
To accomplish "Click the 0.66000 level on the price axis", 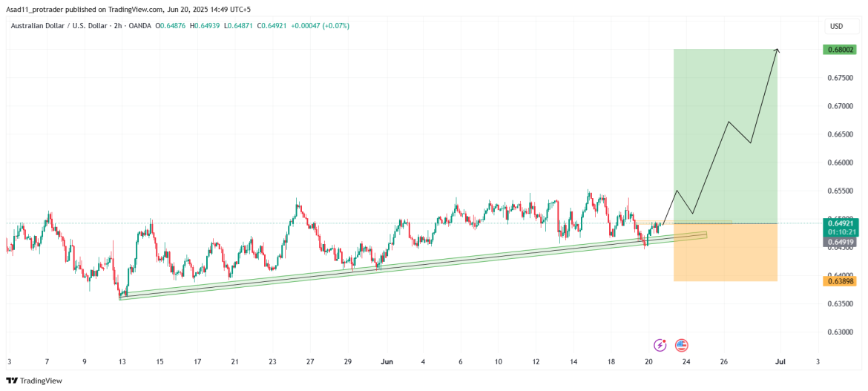I will pyautogui.click(x=838, y=162).
